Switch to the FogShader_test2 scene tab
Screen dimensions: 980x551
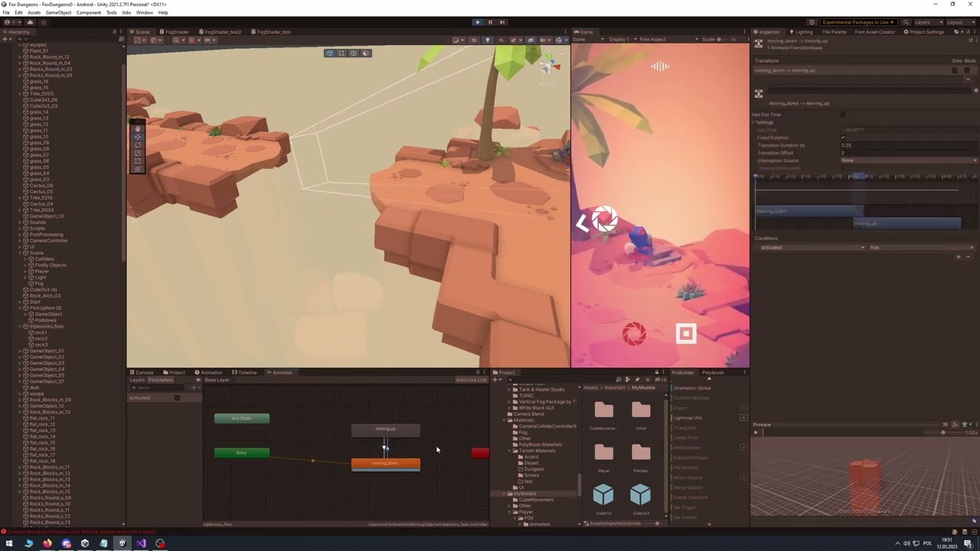[x=223, y=31]
